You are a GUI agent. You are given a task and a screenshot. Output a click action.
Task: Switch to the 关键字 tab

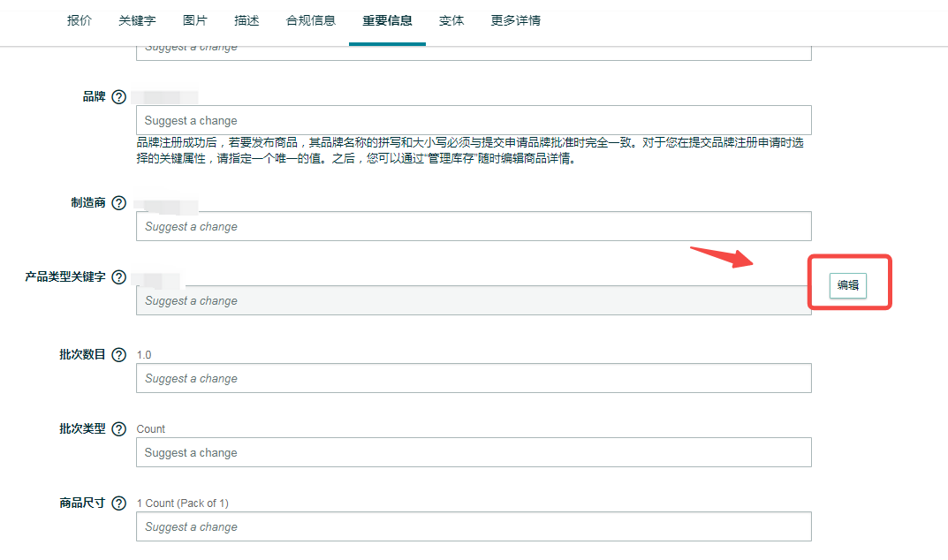click(x=137, y=20)
